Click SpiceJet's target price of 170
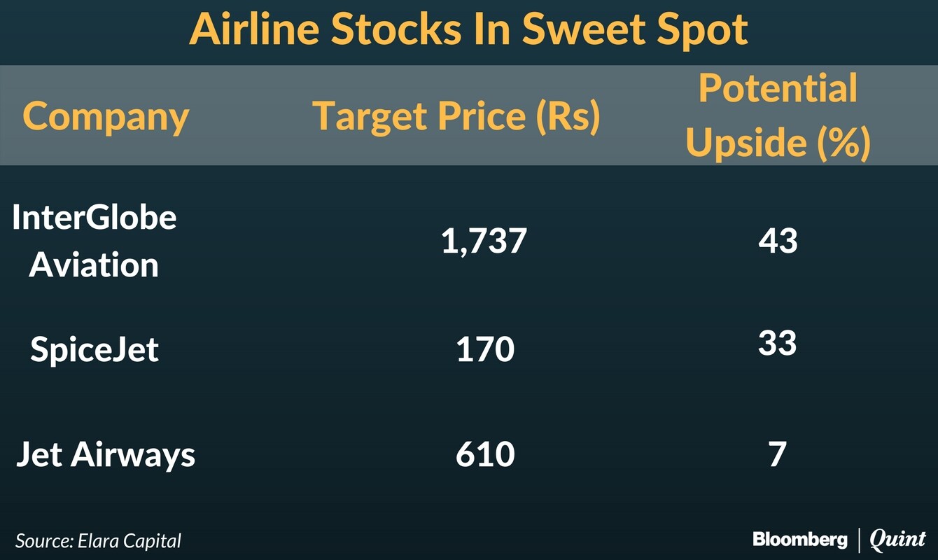The width and height of the screenshot is (938, 560). pyautogui.click(x=485, y=349)
